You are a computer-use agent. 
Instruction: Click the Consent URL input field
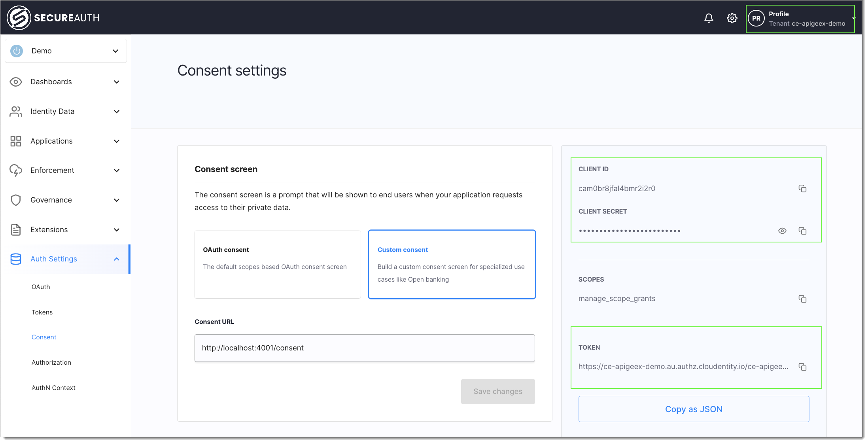pos(365,348)
